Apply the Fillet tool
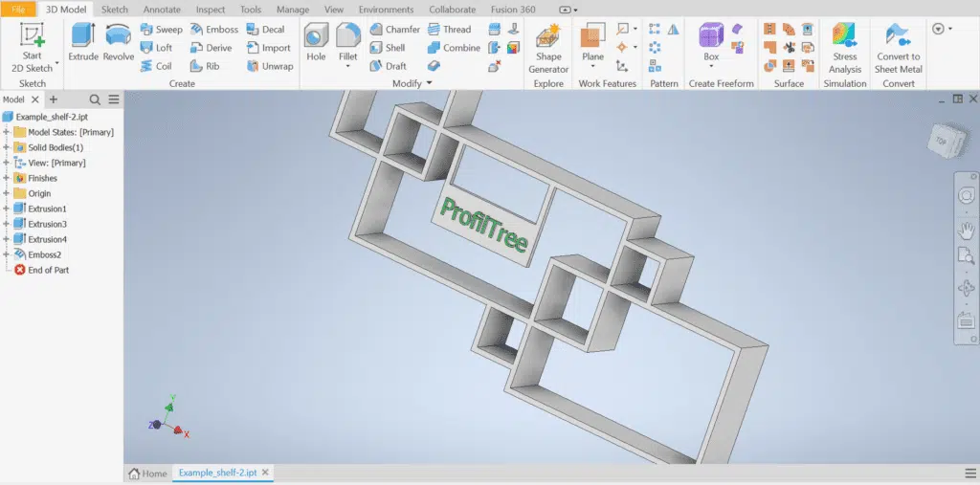This screenshot has width=980, height=485. (348, 42)
